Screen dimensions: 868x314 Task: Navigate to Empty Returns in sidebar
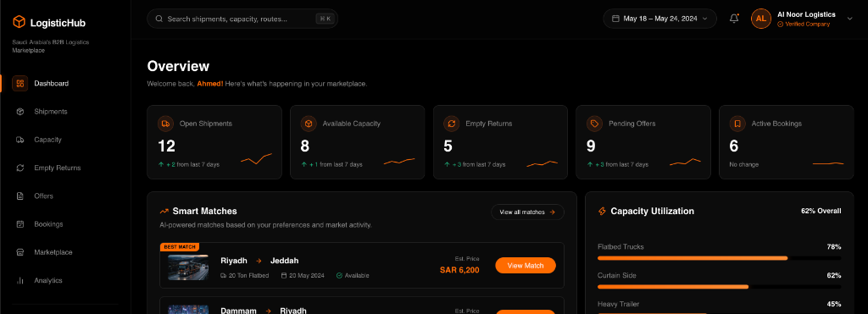point(65,168)
